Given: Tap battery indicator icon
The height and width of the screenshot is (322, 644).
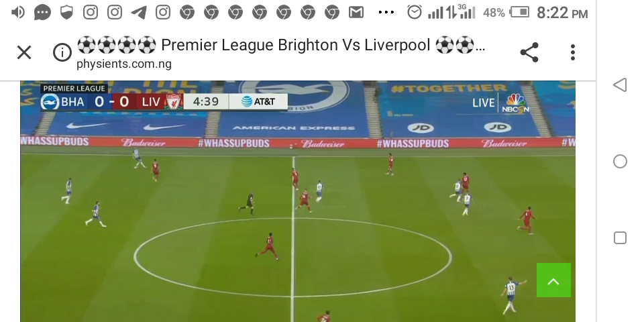Looking at the screenshot, I should pyautogui.click(x=519, y=12).
